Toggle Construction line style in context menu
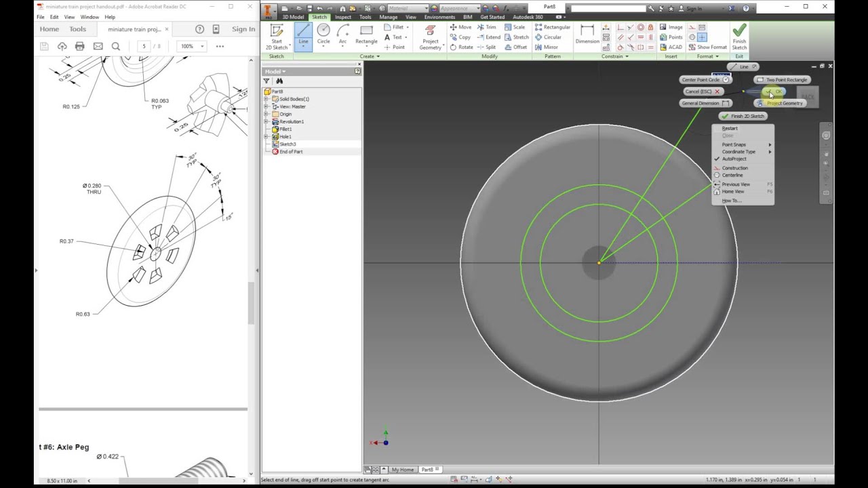This screenshot has height=488, width=868. tap(734, 167)
